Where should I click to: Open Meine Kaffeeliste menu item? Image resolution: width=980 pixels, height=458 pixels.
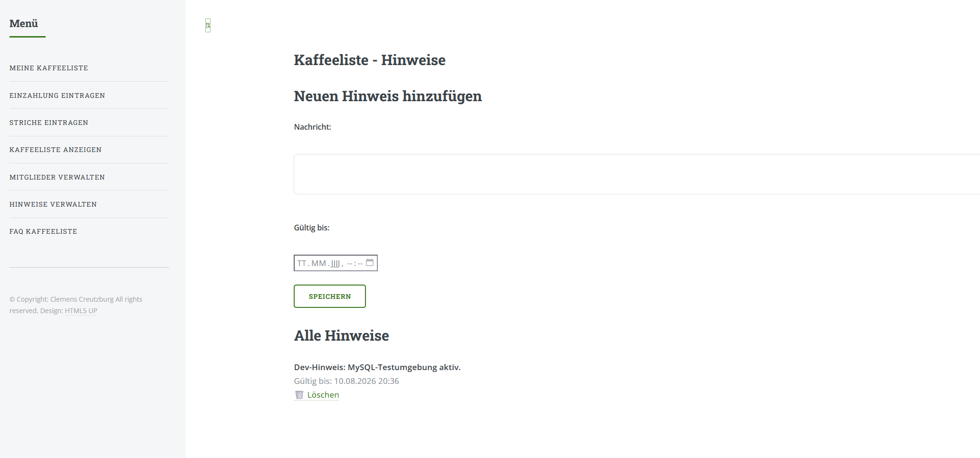pos(48,68)
